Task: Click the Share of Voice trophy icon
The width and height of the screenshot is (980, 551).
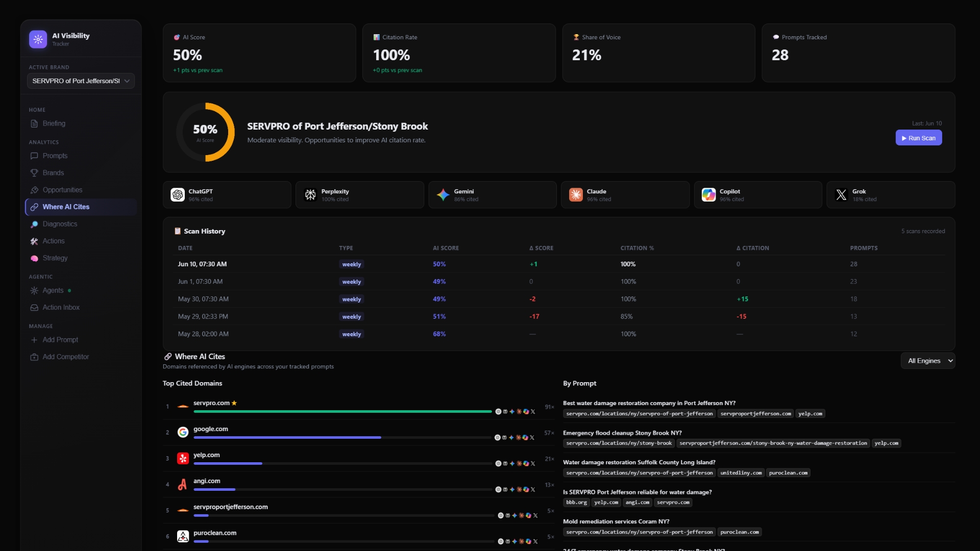Action: [x=576, y=37]
